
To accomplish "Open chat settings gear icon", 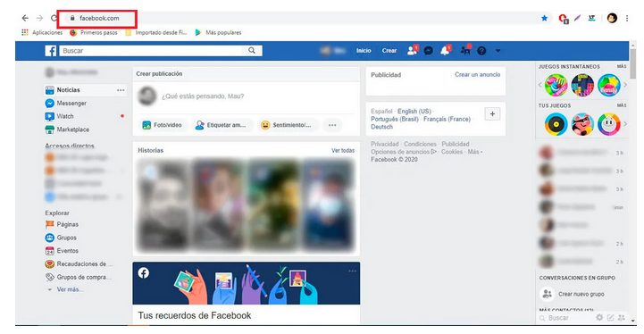I will 599,318.
